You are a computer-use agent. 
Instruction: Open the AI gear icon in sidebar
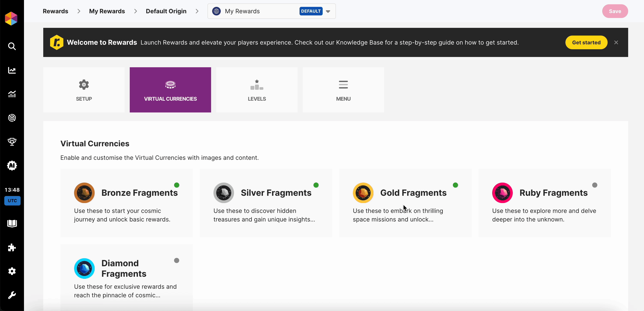click(12, 165)
